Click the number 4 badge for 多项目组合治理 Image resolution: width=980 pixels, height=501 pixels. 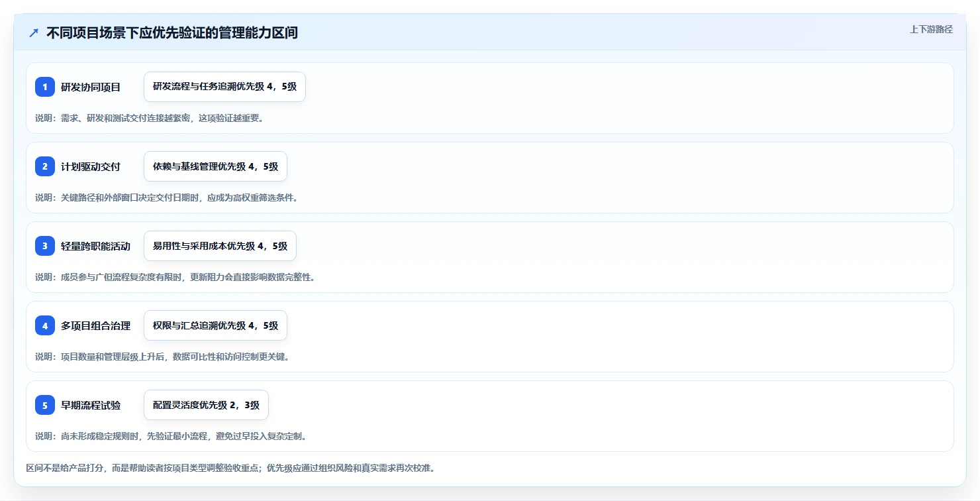pos(45,325)
